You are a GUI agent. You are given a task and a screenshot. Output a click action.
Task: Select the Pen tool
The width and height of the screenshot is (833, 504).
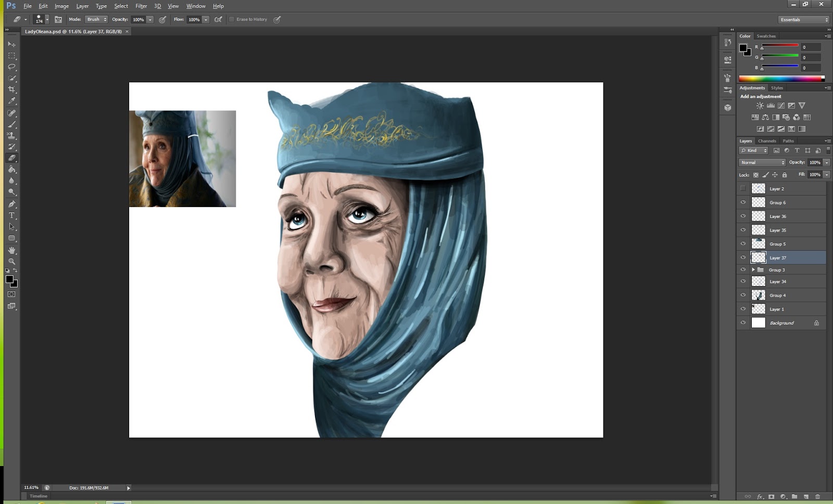pos(12,204)
